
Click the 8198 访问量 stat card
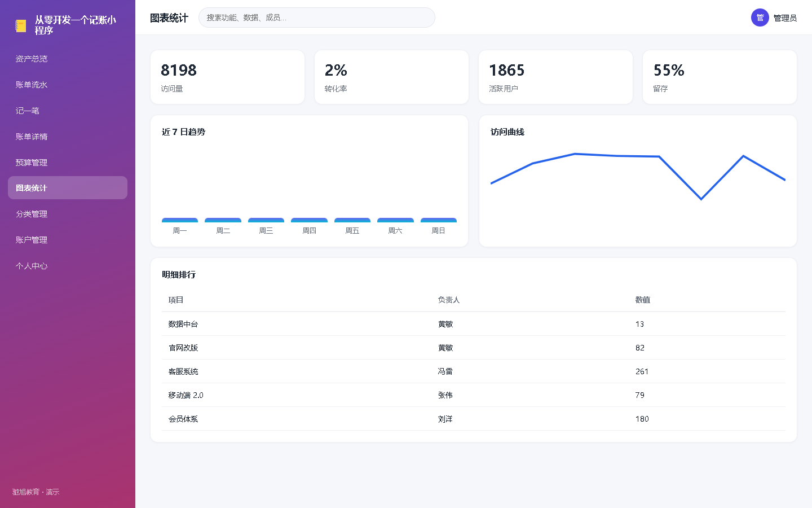point(227,77)
